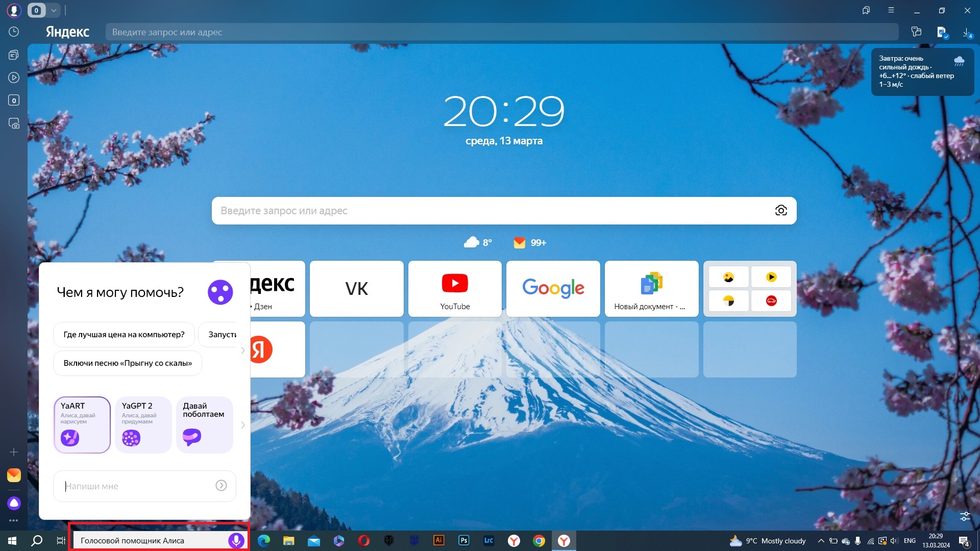This screenshot has width=980, height=551.
Task: Open Windows taskbar search
Action: click(x=37, y=541)
